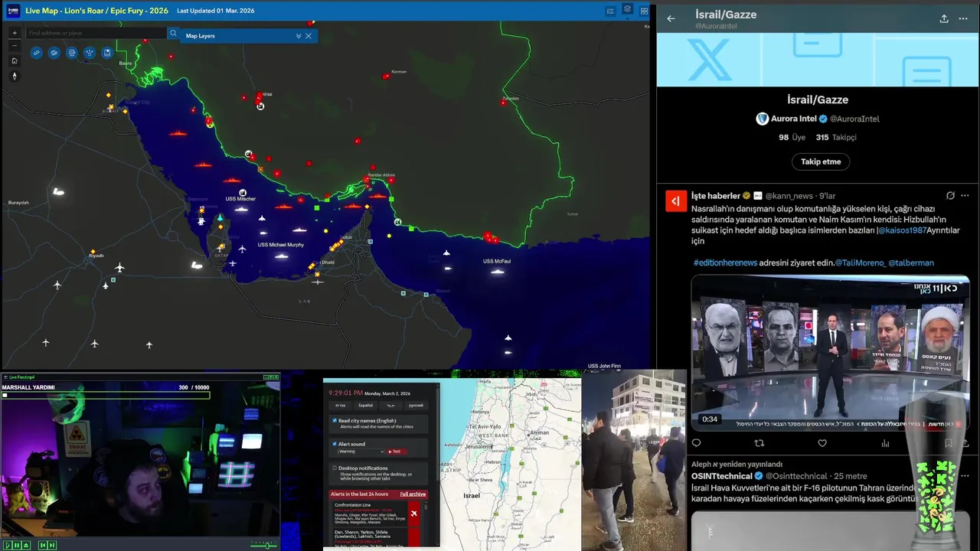Zoom in on the live map
Screen dimensions: 980x551
tap(15, 33)
